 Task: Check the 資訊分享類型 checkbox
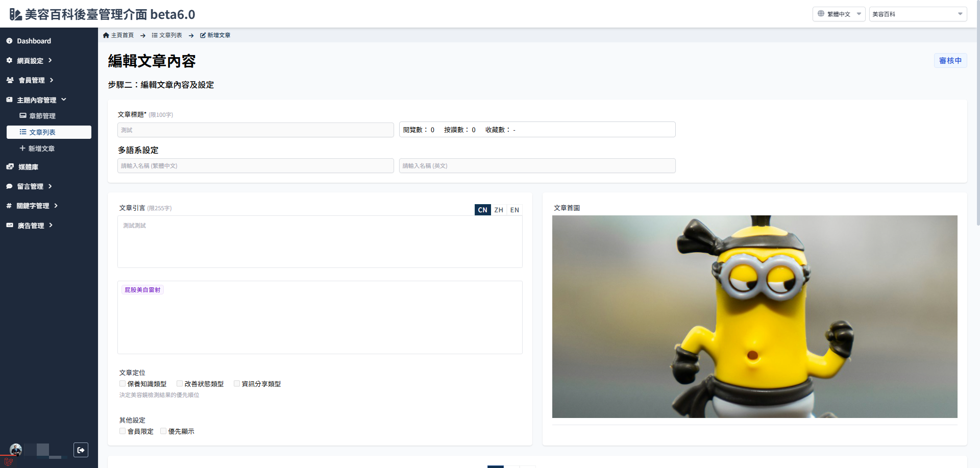click(x=237, y=383)
